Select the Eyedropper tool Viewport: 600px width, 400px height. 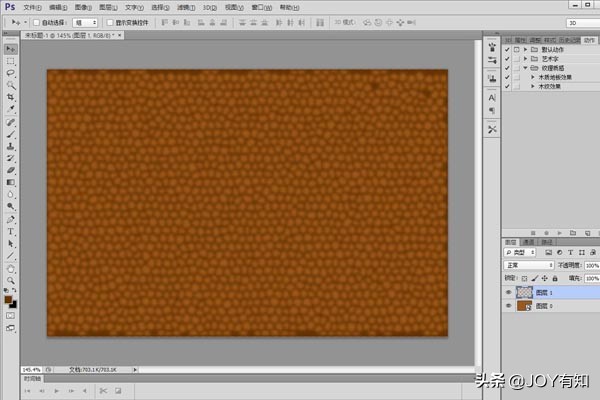11,109
